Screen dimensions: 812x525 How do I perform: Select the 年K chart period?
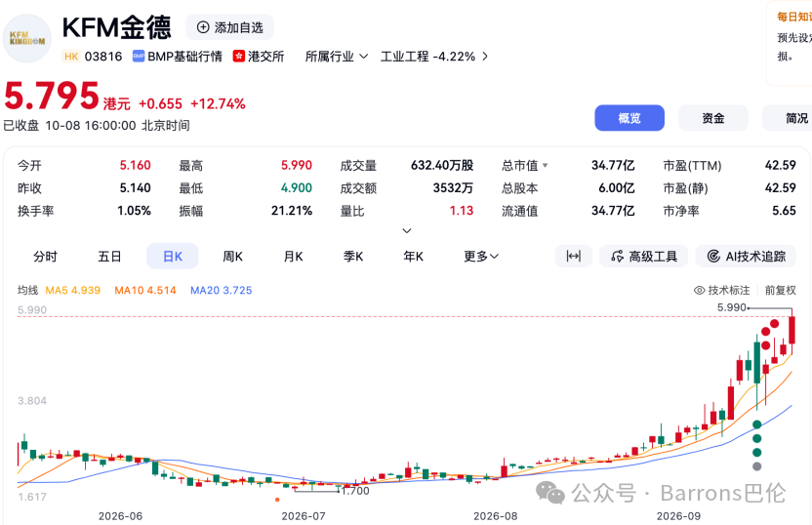click(413, 257)
